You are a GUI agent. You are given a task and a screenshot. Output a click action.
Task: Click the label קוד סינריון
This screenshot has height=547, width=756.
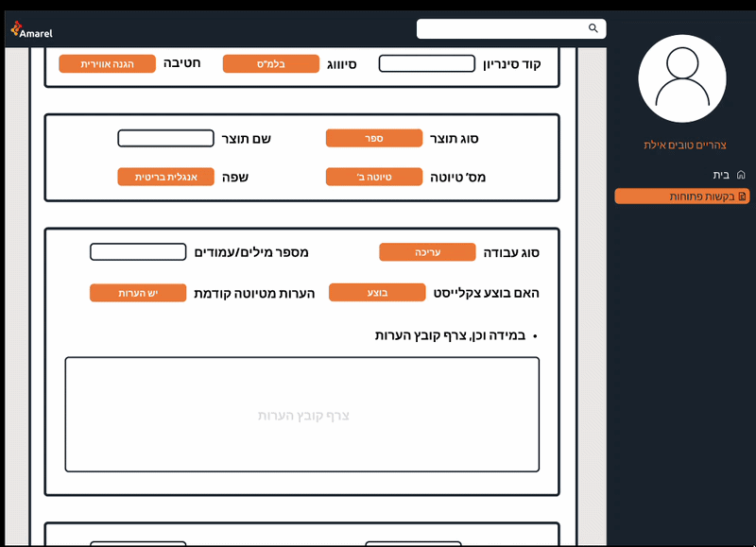(511, 64)
